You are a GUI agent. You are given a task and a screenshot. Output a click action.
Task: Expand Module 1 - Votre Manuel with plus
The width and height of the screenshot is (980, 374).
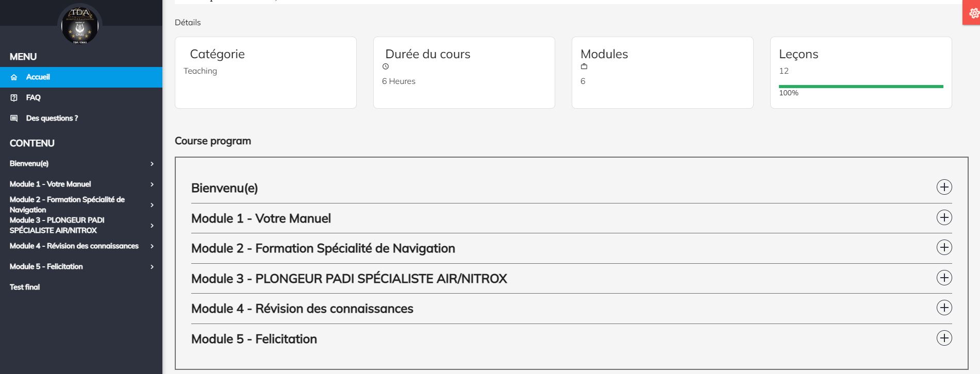pos(944,217)
